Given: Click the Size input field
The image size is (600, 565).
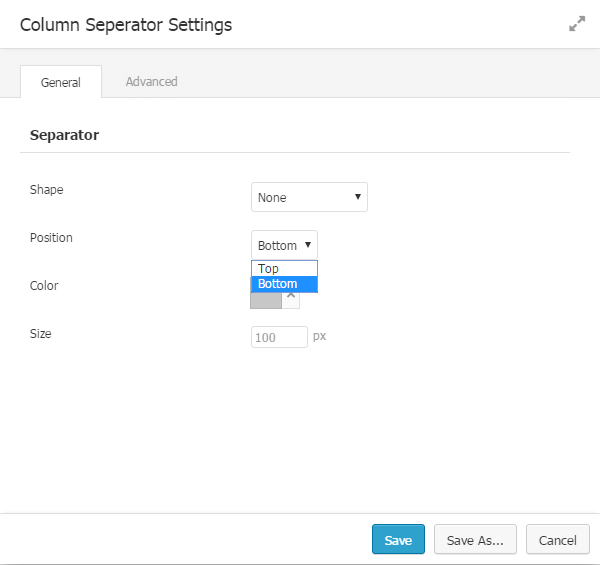Looking at the screenshot, I should point(279,337).
